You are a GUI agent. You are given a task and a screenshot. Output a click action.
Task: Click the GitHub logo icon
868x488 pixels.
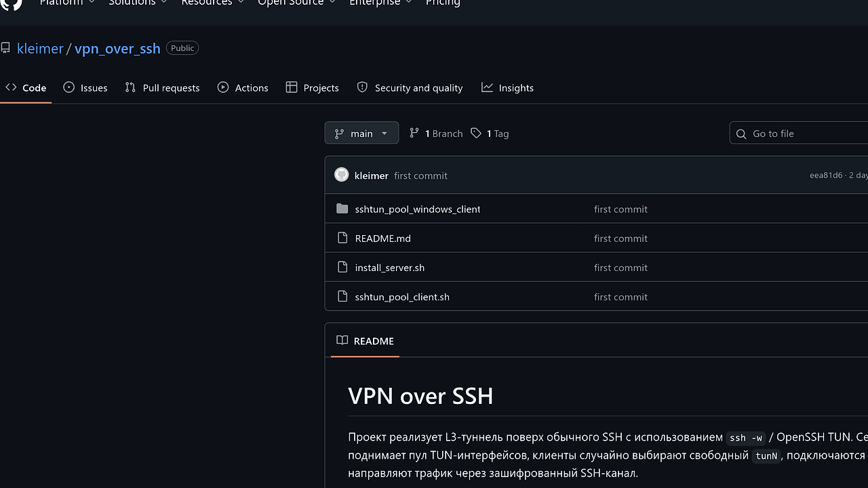(12, 3)
